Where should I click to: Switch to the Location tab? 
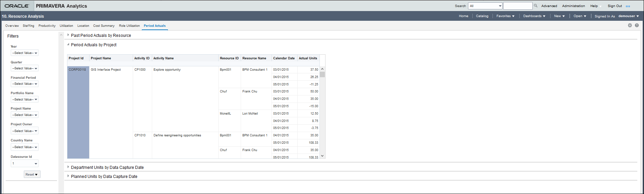pos(83,26)
